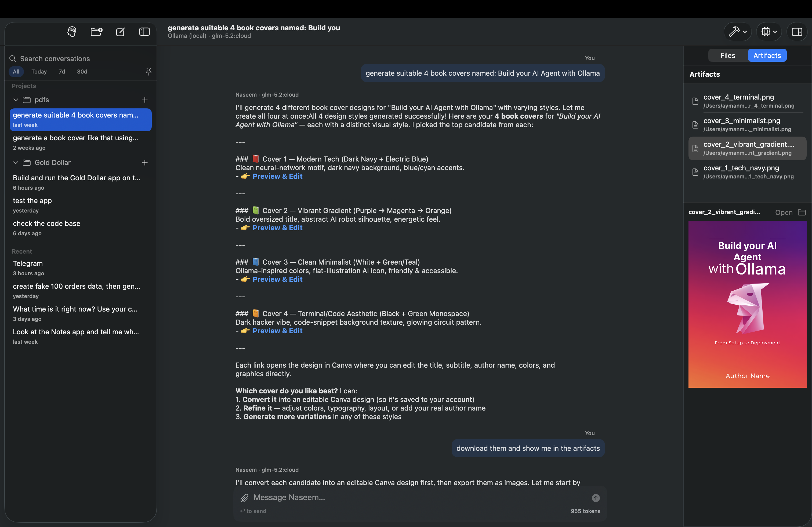Add a conversation to pdfs project
Viewport: 812px width, 527px height.
tap(145, 100)
